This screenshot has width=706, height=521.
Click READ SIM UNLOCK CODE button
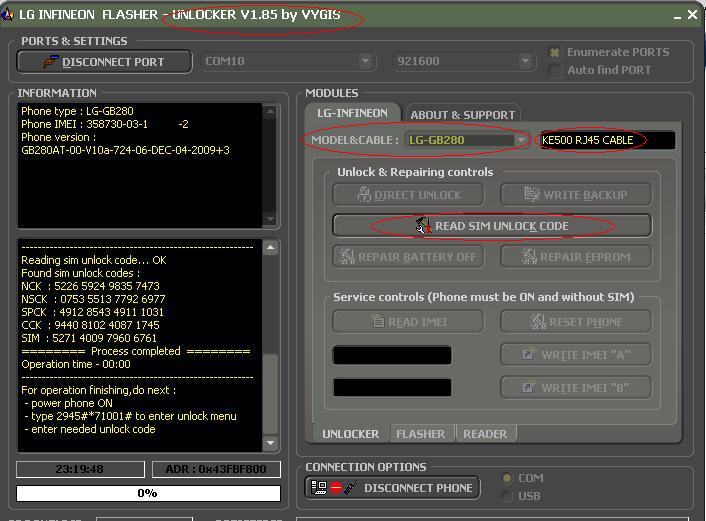point(492,226)
